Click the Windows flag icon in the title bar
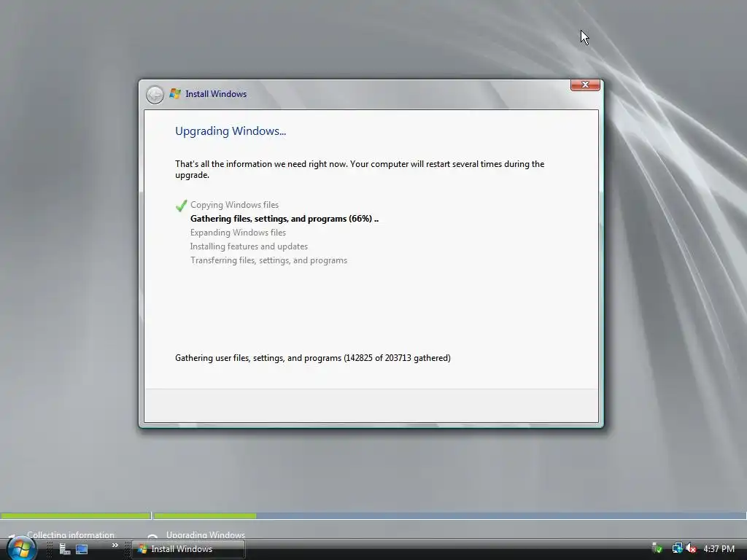The image size is (747, 560). tap(175, 94)
